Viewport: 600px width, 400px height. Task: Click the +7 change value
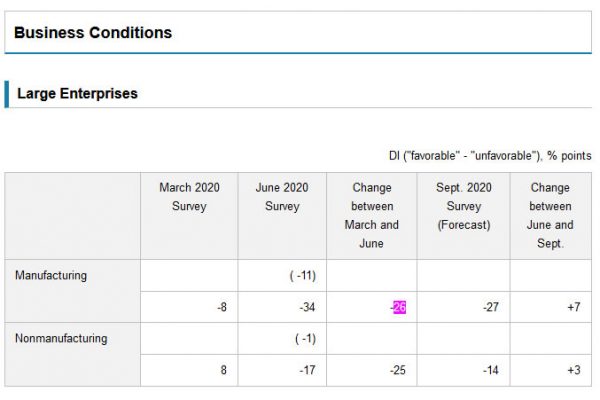coord(572,307)
